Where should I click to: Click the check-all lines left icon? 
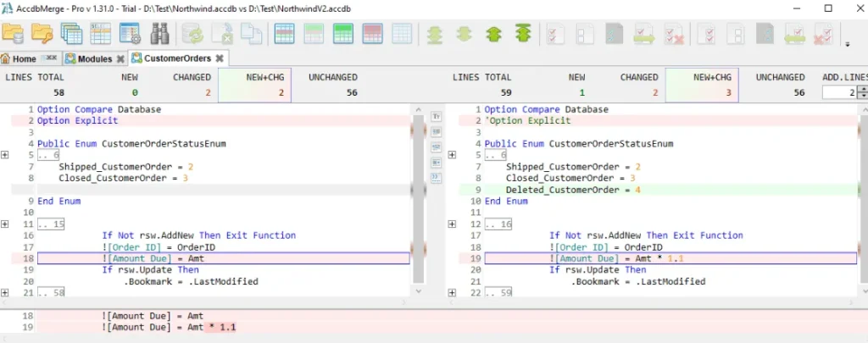(x=555, y=34)
